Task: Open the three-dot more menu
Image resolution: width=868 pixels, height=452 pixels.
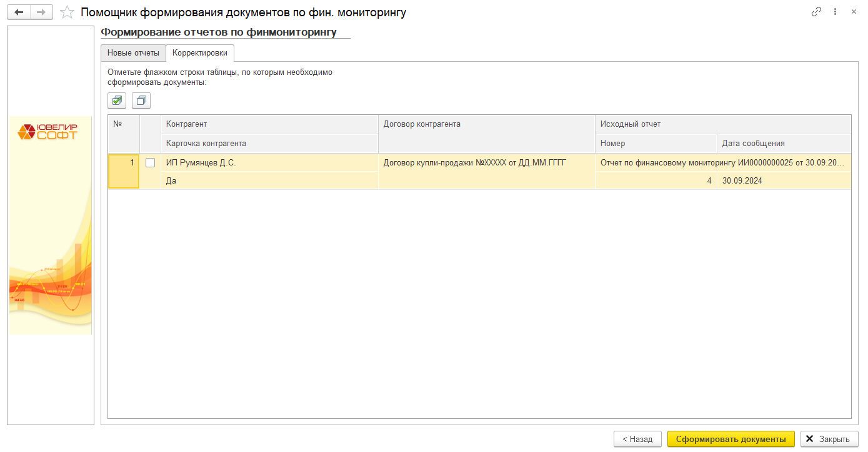Action: click(836, 12)
